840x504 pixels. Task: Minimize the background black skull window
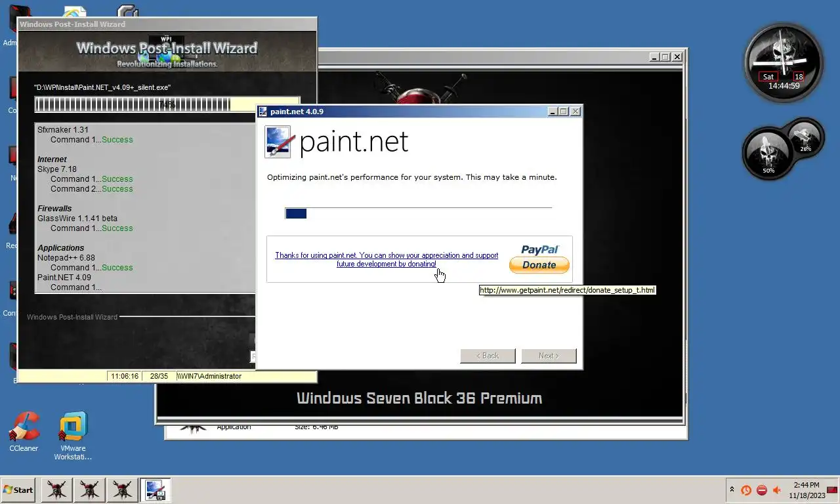tap(654, 57)
